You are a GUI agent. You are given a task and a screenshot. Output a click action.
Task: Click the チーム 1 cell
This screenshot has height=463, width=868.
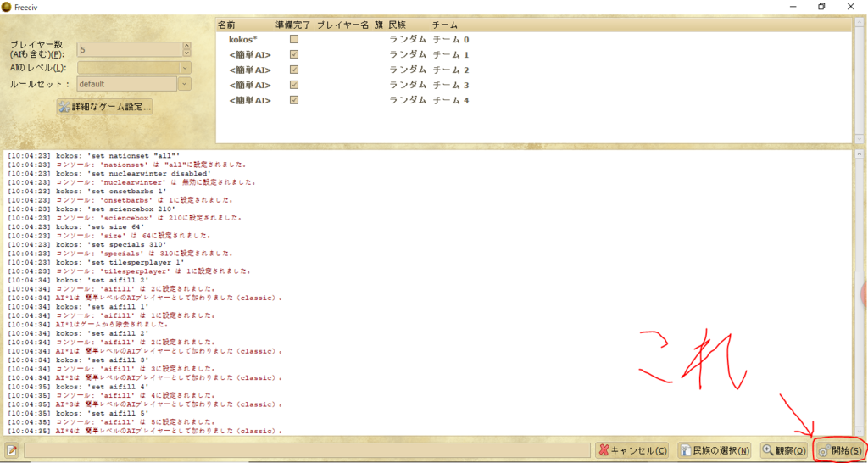click(451, 55)
